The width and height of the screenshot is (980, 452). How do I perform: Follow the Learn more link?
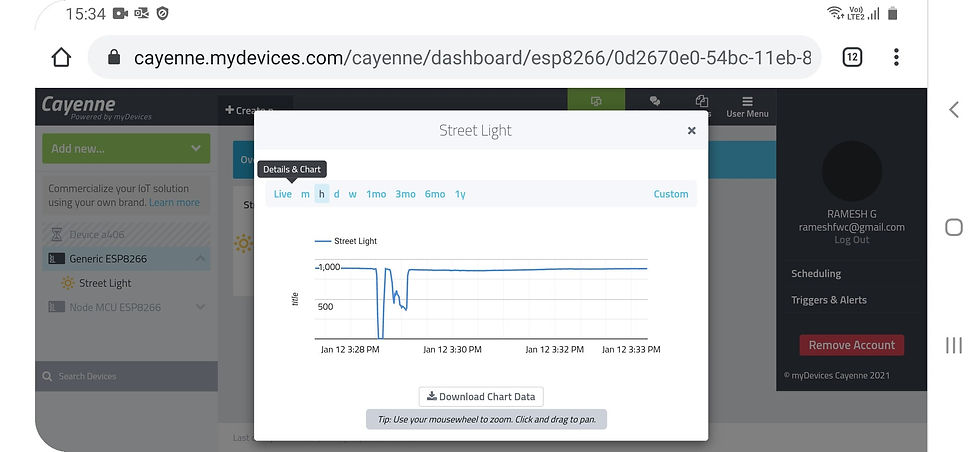(174, 203)
